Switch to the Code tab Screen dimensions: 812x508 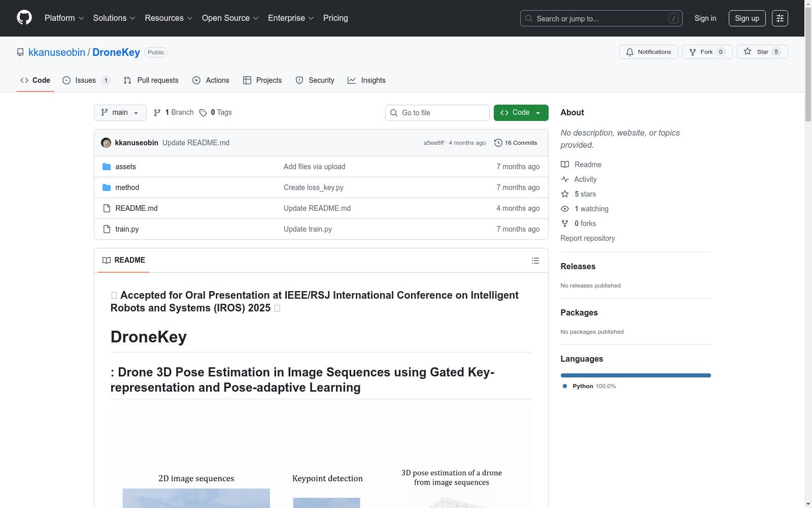(36, 80)
